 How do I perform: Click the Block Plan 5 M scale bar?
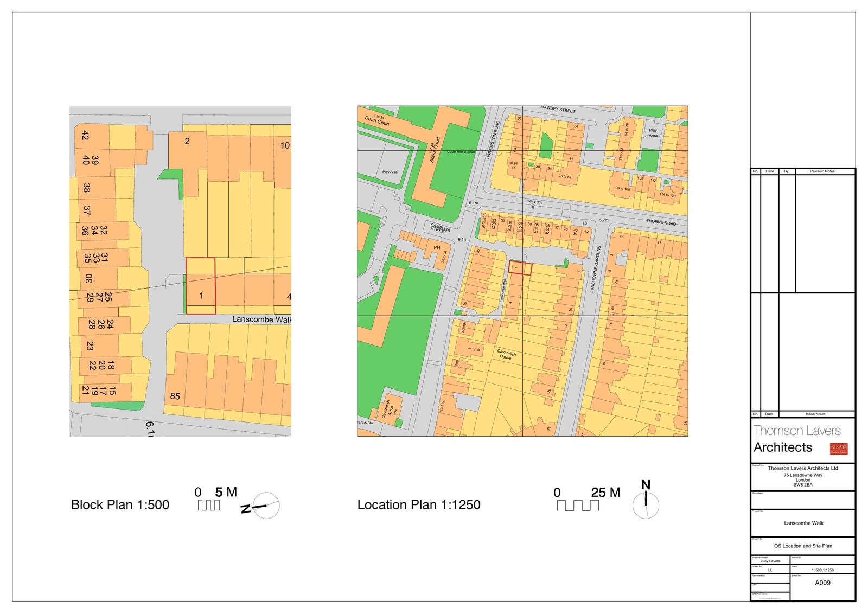click(209, 505)
